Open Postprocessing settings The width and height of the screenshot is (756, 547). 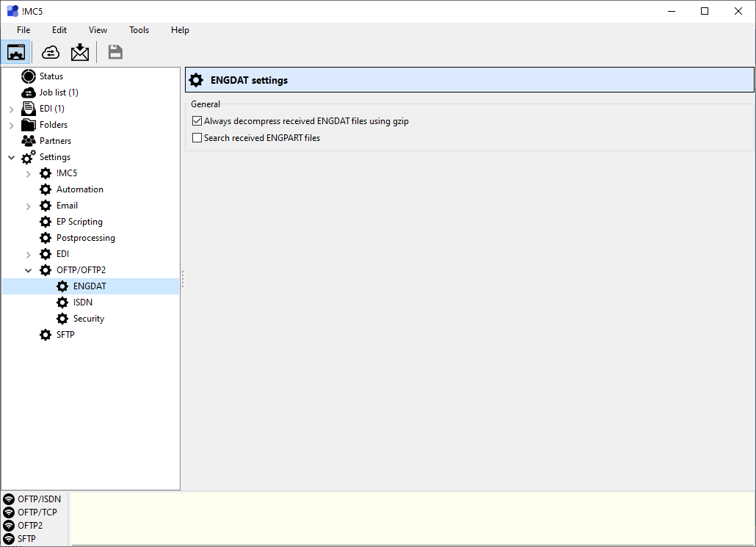86,238
